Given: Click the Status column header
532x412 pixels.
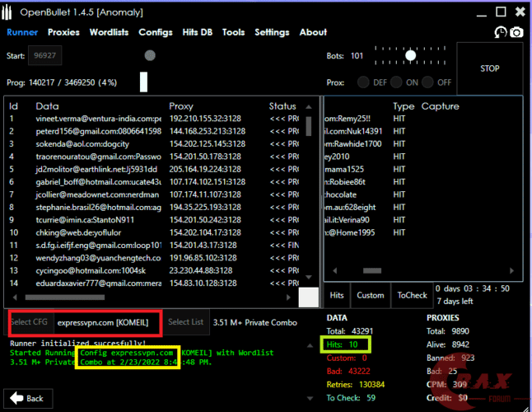Looking at the screenshot, I should pos(282,106).
